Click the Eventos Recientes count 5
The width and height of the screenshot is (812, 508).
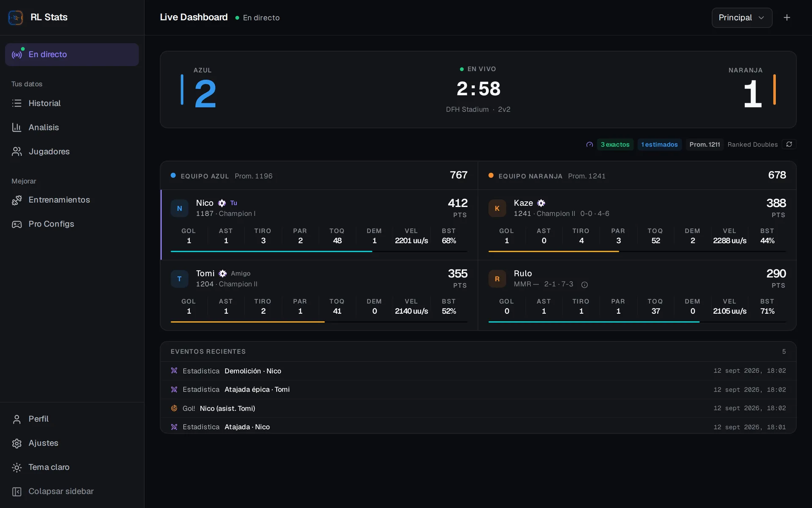tap(784, 352)
